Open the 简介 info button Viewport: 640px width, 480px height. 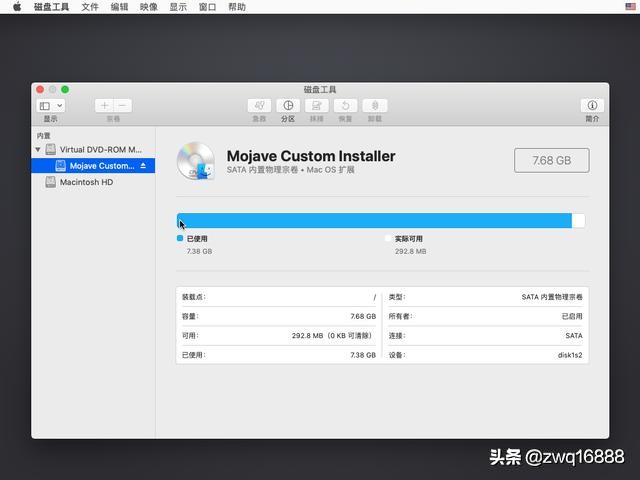(592, 106)
